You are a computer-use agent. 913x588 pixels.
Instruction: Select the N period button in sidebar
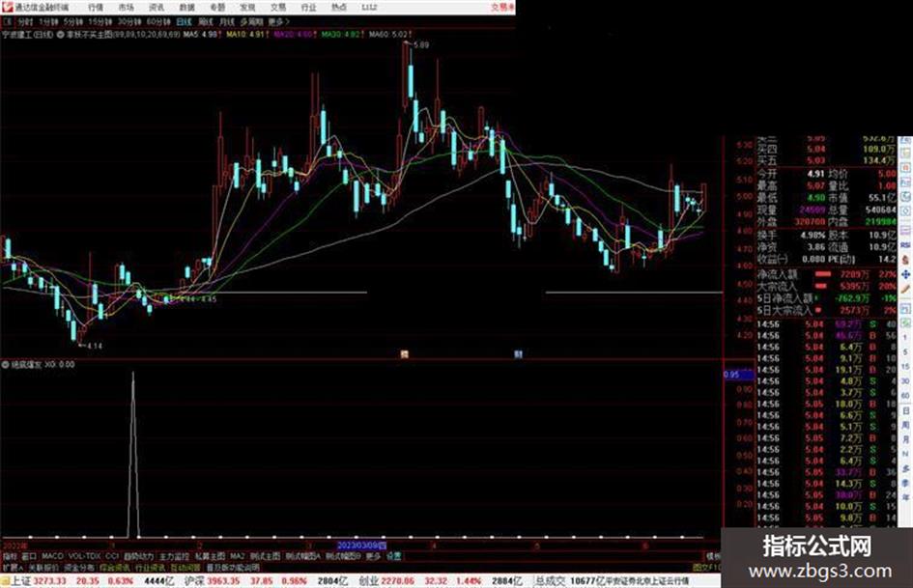point(906,454)
